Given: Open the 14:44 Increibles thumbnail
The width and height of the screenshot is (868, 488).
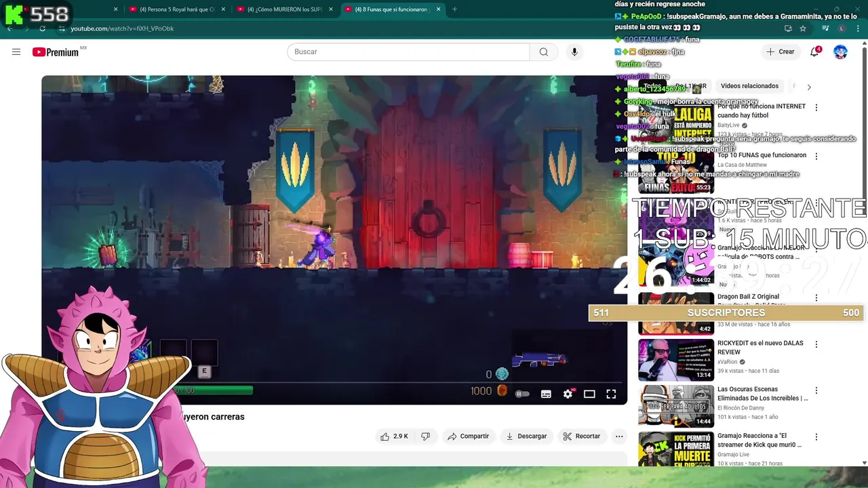Looking at the screenshot, I should coord(675,407).
